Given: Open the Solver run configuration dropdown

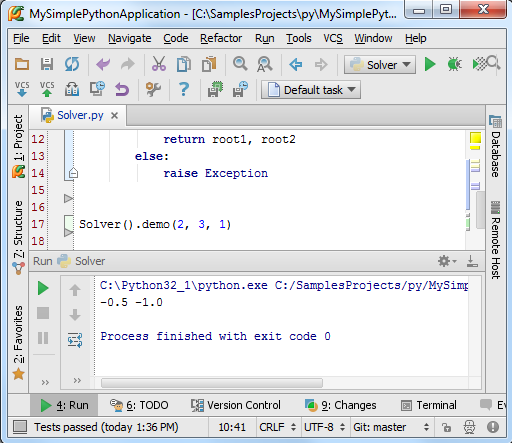Looking at the screenshot, I should 380,65.
